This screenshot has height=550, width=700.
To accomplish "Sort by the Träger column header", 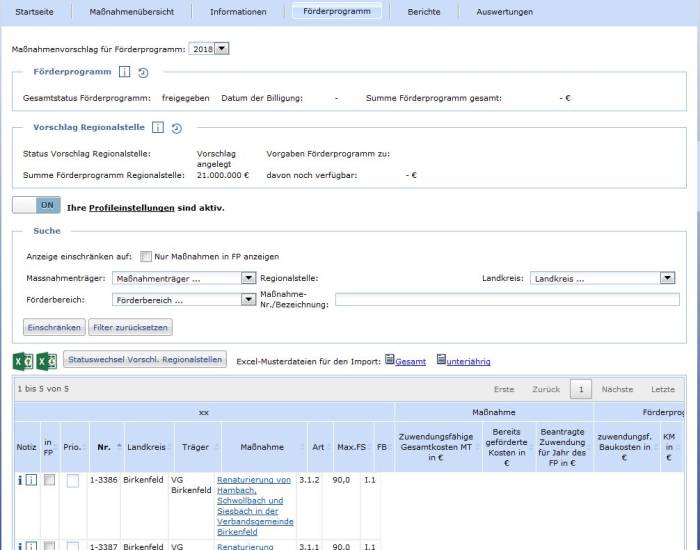I will pos(195,447).
